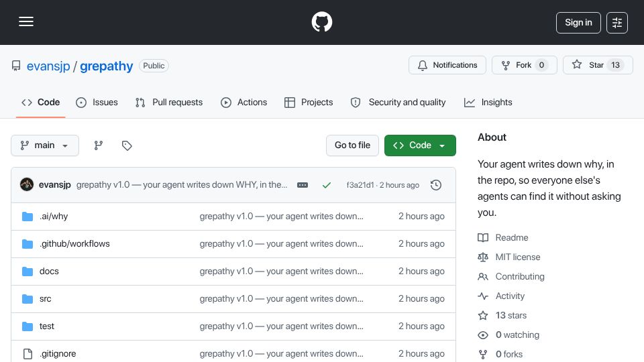This screenshot has width=644, height=362.
Task: Click the Sign in button
Action: point(578,23)
